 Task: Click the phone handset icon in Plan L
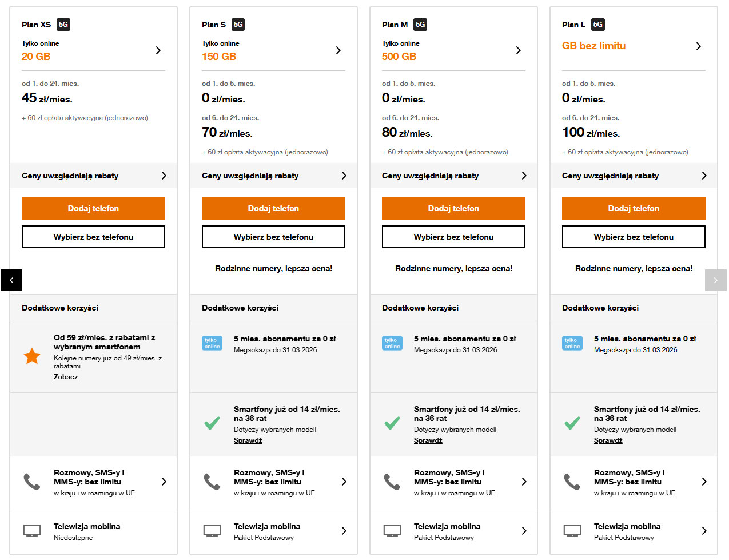572,482
